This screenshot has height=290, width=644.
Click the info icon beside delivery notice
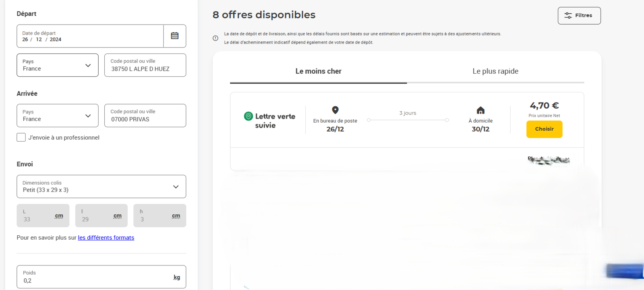click(215, 38)
